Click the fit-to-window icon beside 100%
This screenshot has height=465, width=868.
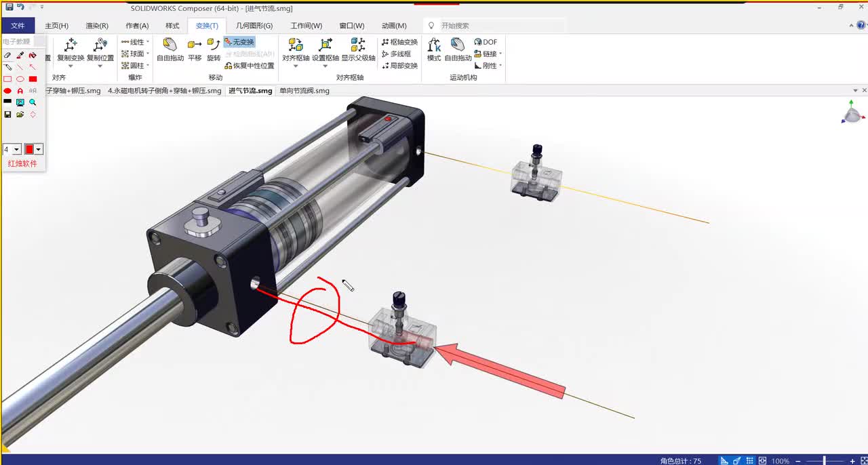(x=763, y=461)
